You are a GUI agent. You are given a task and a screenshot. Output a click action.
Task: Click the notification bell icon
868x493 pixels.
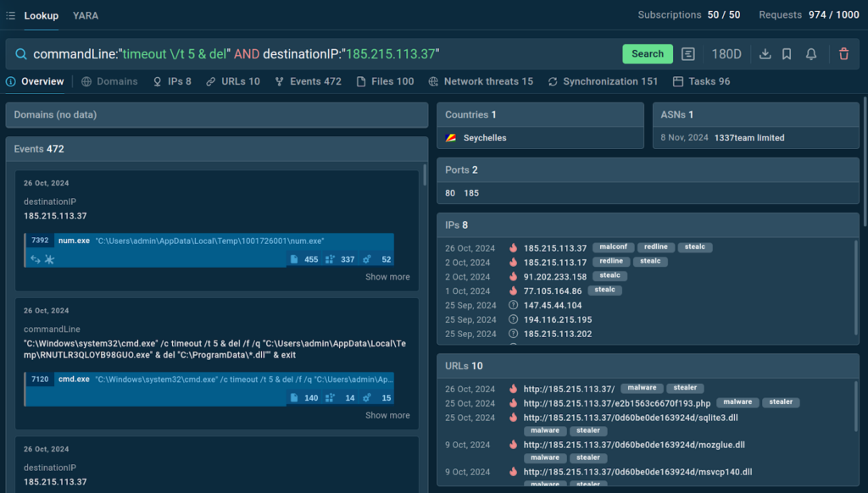[811, 54]
